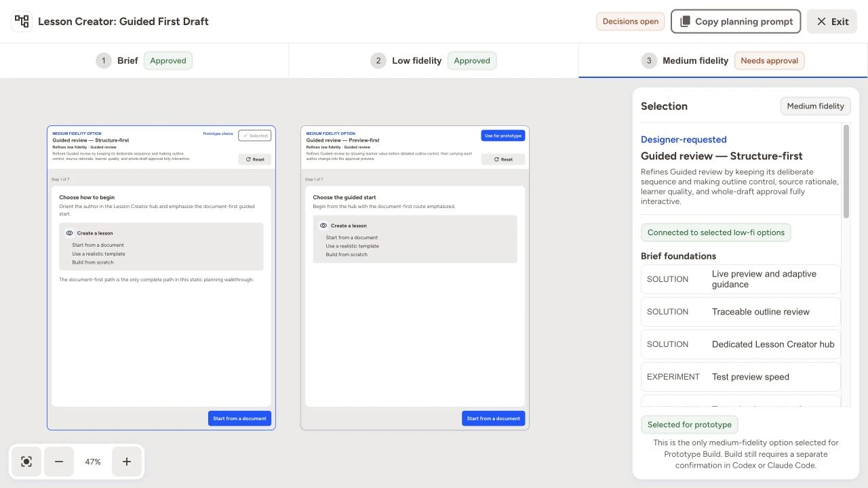Click the 'Selected for prototype' badge
This screenshot has height=488, width=868.
(x=690, y=425)
